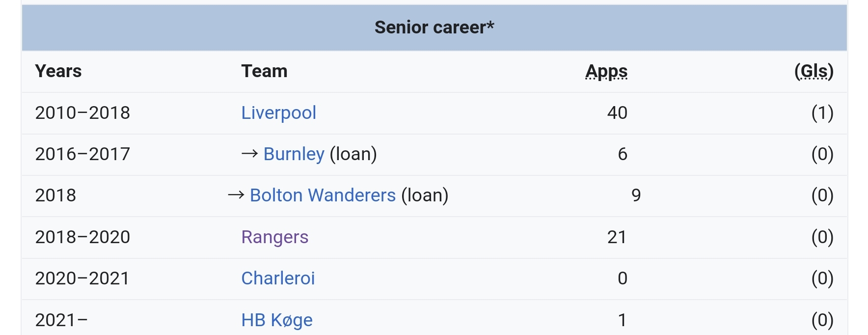Click the 2016–2017 years cell
868x335 pixels.
pyautogui.click(x=82, y=154)
